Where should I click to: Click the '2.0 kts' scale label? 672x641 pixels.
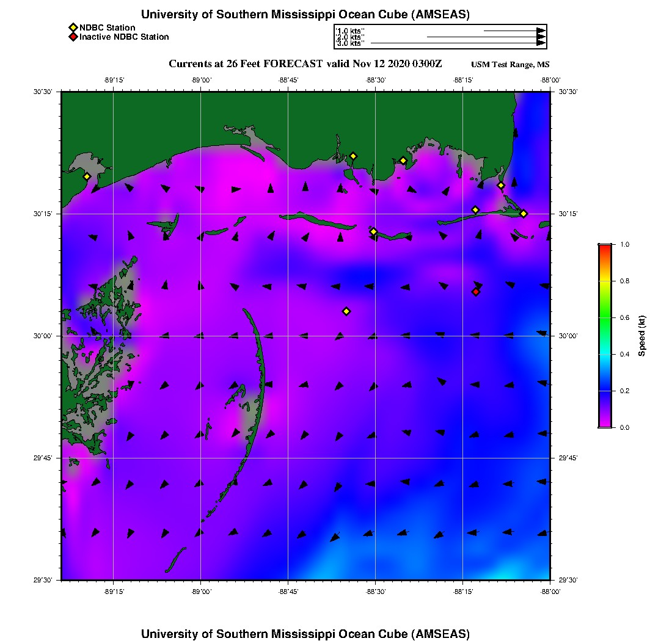[x=349, y=37]
